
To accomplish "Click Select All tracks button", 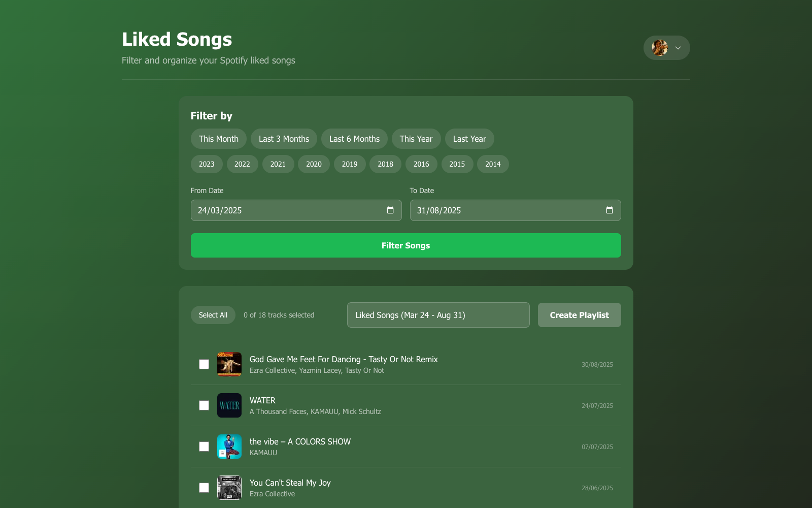I will pyautogui.click(x=213, y=315).
